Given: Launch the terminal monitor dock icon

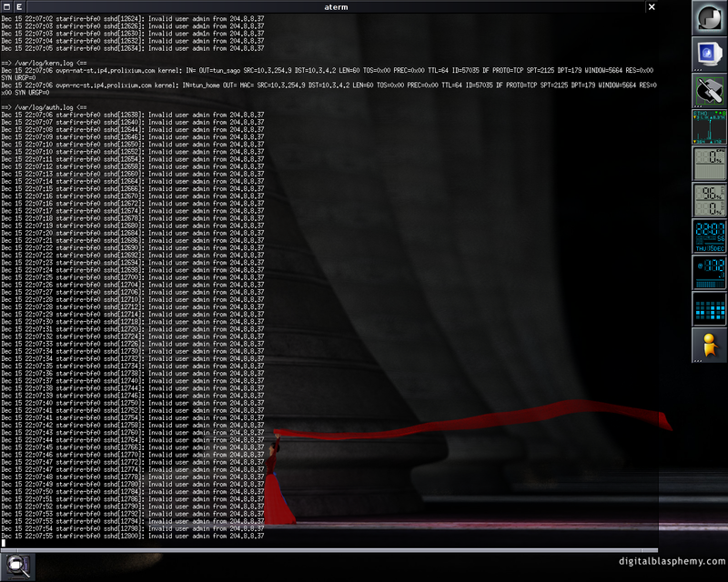Looking at the screenshot, I should coord(710,55).
